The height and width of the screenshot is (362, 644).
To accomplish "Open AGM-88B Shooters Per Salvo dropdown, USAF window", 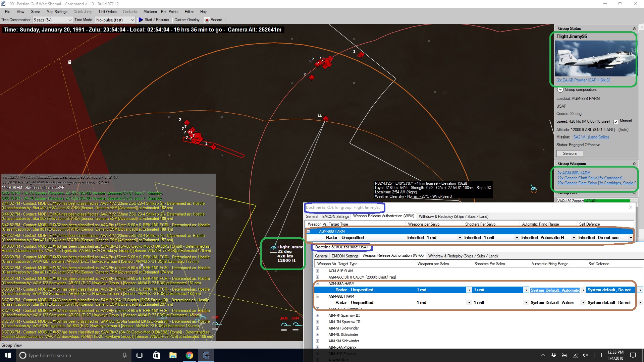I will coord(526,303).
